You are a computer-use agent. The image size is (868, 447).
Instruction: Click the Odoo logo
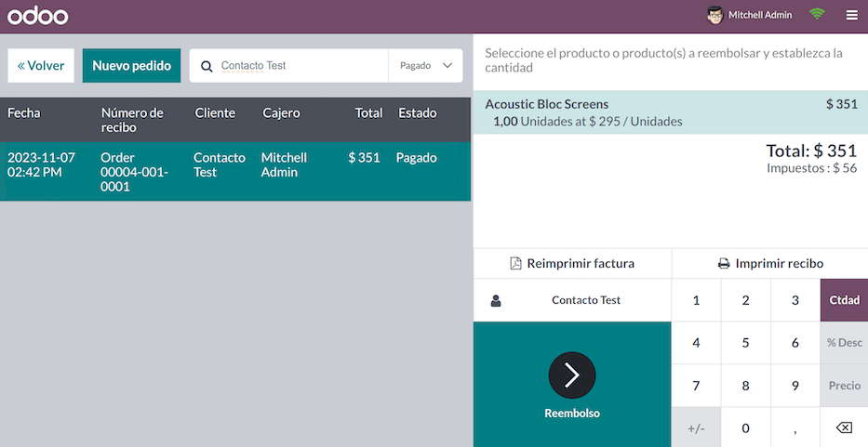tap(38, 16)
